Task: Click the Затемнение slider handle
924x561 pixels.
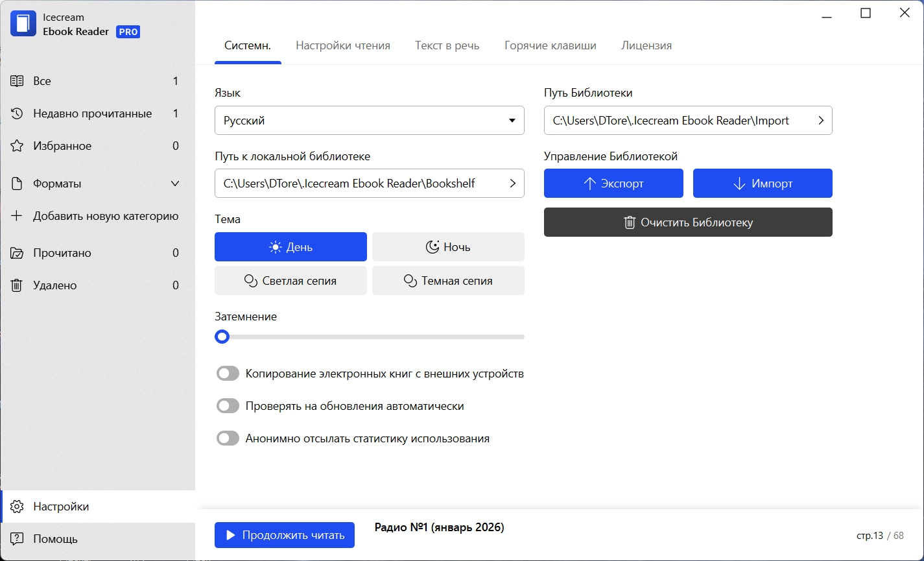Action: 222,337
